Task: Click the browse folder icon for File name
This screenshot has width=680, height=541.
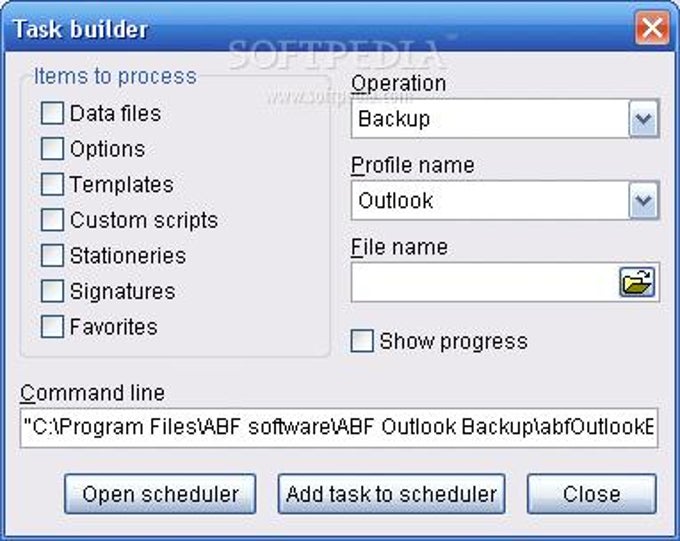Action: (638, 283)
